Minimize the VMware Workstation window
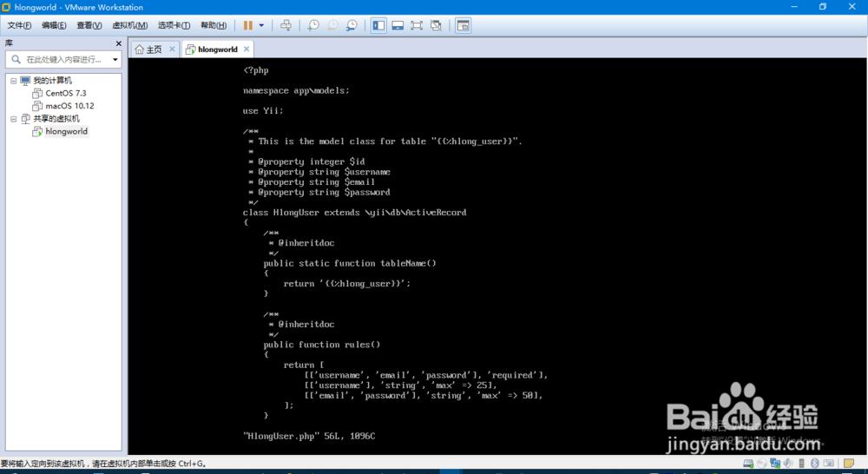The image size is (868, 474). [794, 7]
